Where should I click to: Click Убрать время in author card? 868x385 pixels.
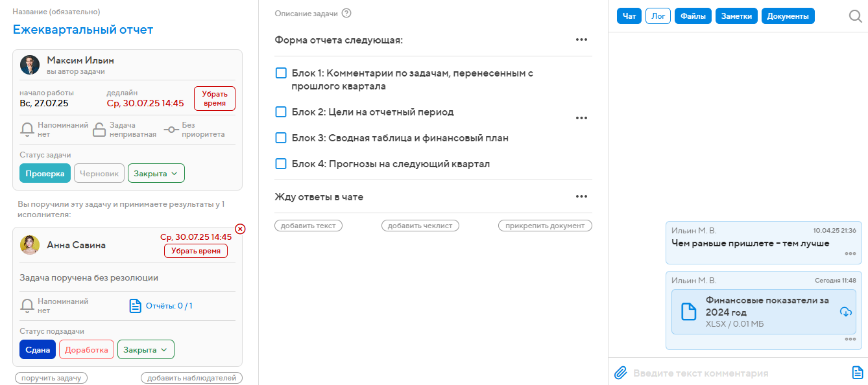215,99
